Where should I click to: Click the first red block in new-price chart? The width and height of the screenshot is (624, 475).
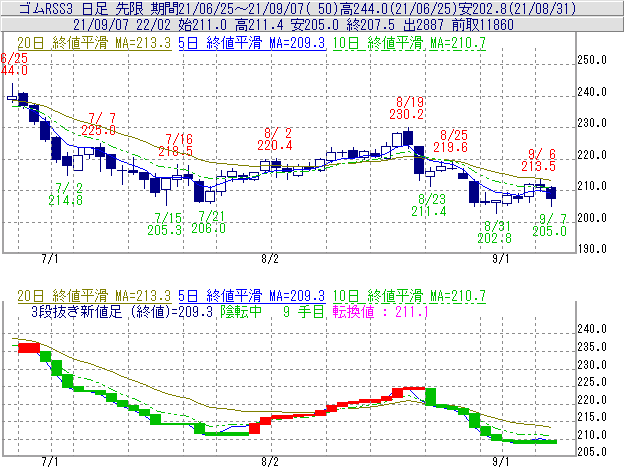(x=29, y=348)
